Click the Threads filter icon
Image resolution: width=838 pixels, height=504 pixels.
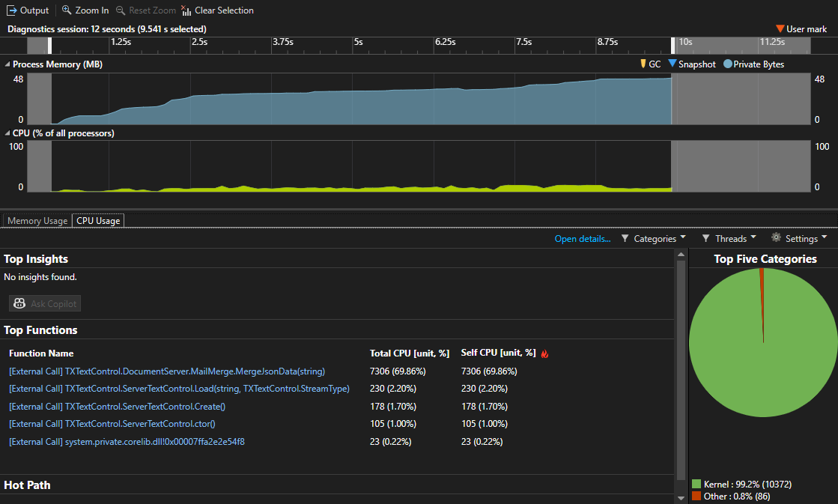pyautogui.click(x=706, y=239)
